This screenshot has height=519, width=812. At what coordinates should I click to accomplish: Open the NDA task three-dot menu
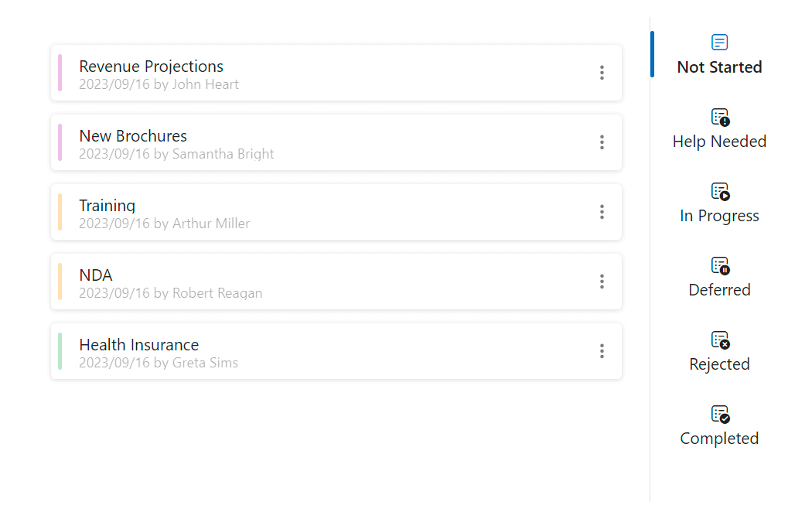tap(602, 282)
